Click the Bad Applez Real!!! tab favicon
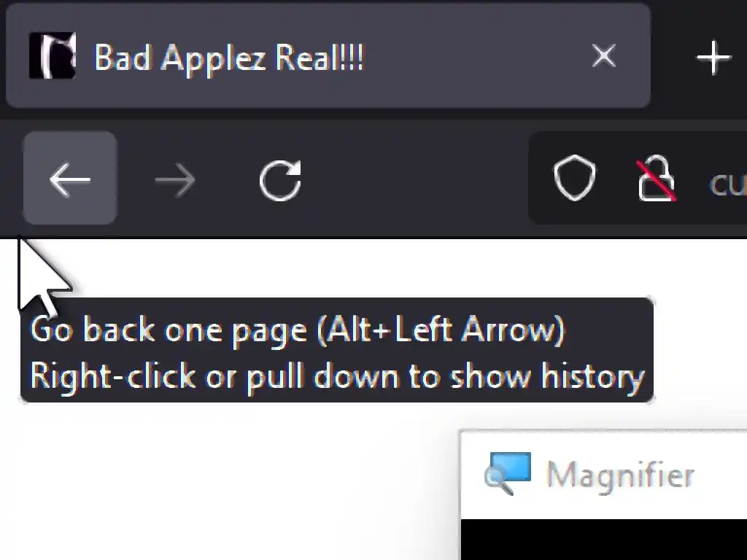 tap(53, 55)
